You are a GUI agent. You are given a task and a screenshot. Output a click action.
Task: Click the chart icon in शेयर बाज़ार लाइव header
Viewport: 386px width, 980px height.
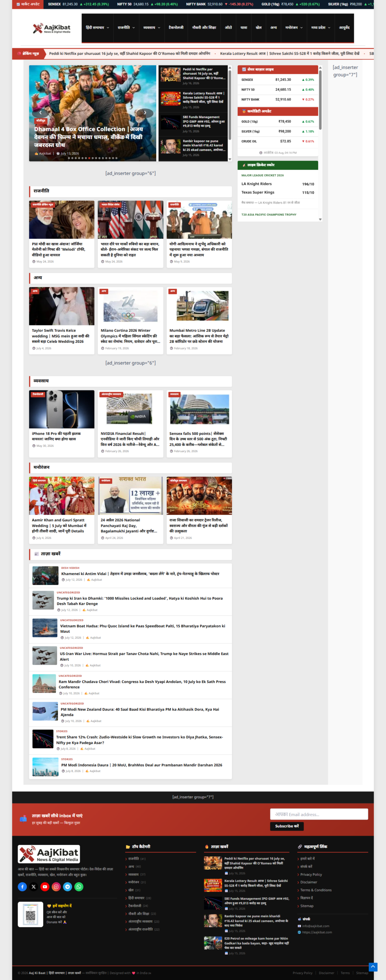pos(244,70)
